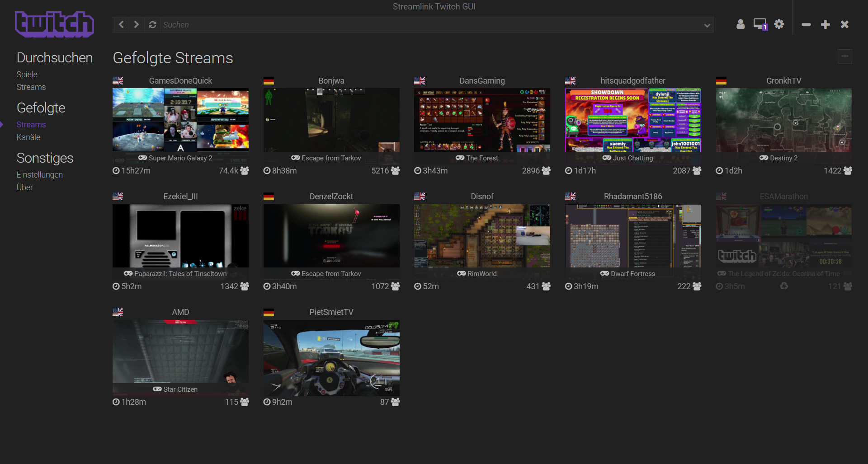
Task: Navigate back using the left arrow icon
Action: tap(121, 24)
